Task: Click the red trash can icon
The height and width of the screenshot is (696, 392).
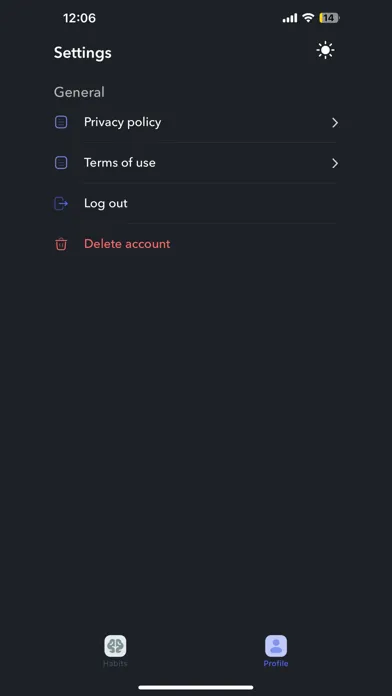Action: (x=61, y=244)
